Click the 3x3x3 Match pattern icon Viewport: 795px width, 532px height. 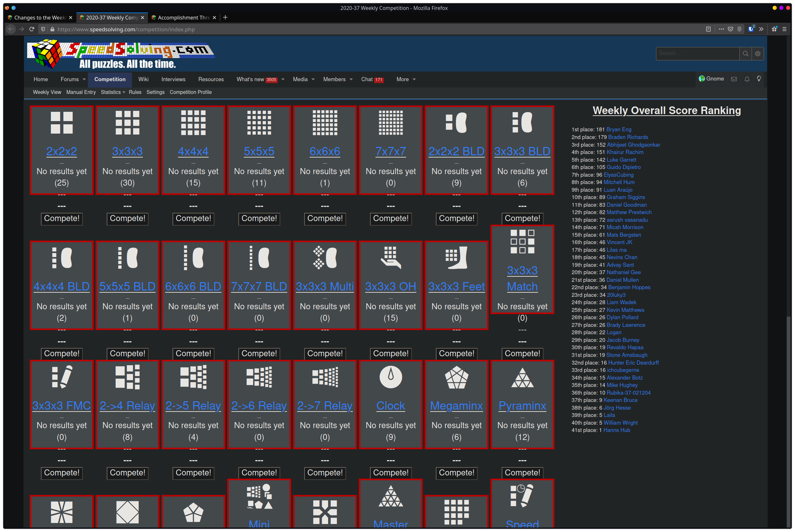pyautogui.click(x=522, y=242)
